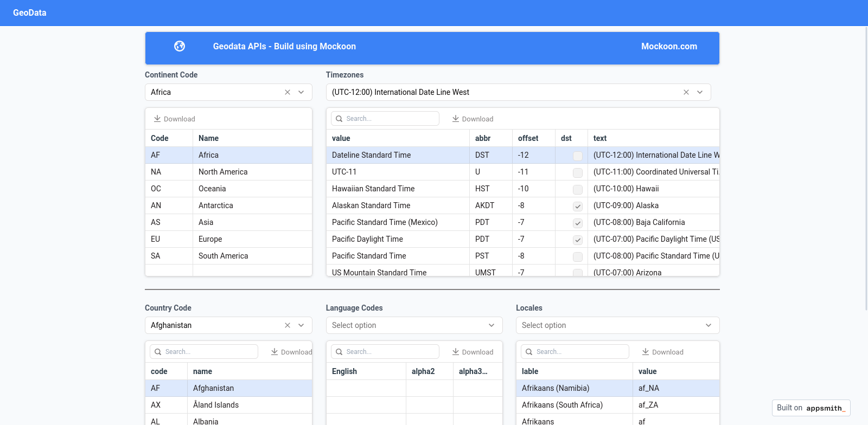868x425 pixels.
Task: Open the Continent Code dropdown arrow
Action: click(301, 92)
